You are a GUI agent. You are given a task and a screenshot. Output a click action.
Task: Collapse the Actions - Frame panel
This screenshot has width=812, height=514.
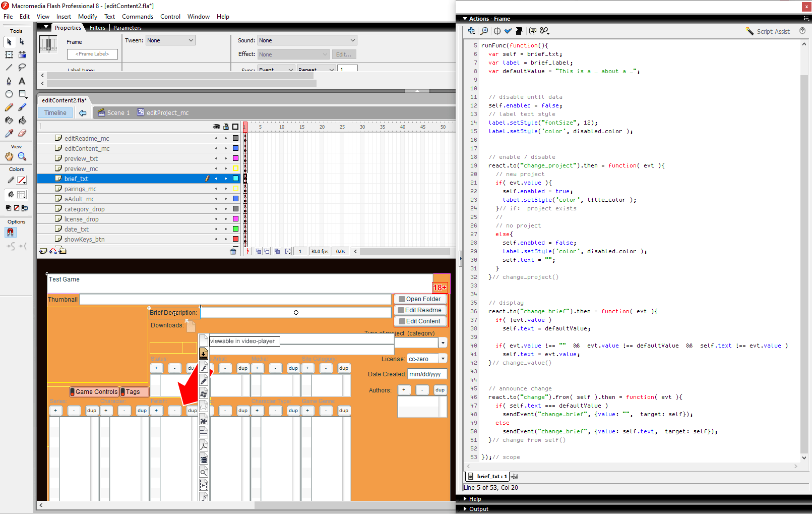465,19
